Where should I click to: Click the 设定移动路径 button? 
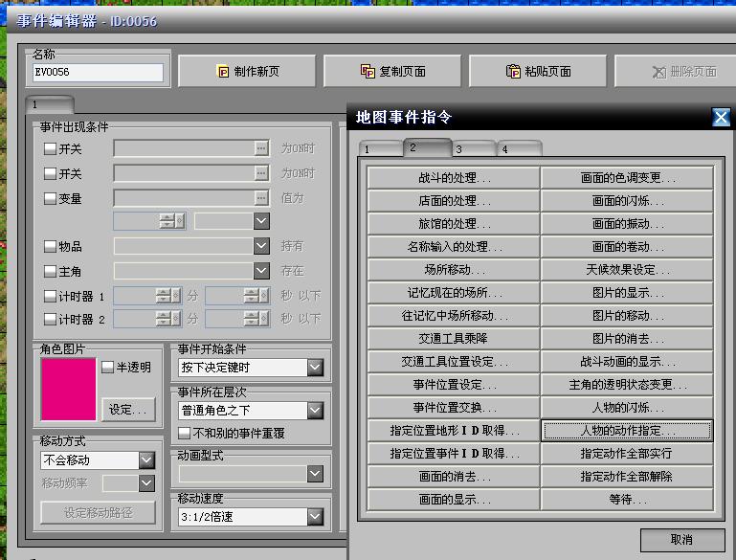pos(99,512)
